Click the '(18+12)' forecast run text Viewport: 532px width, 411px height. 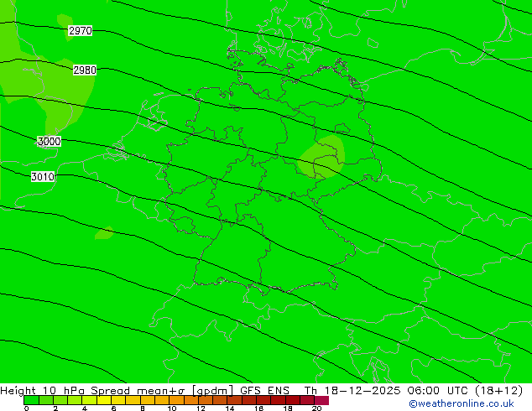(x=498, y=391)
